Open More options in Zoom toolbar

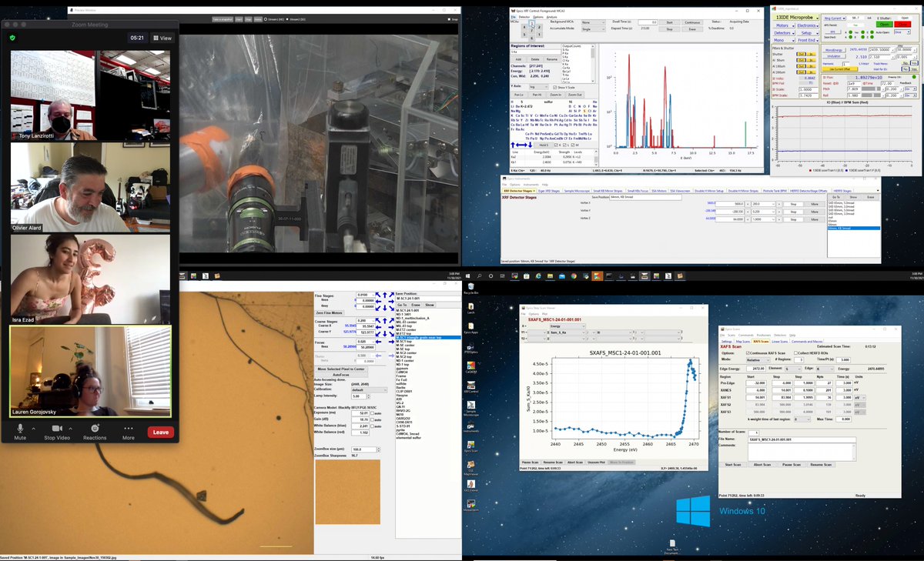pos(128,432)
